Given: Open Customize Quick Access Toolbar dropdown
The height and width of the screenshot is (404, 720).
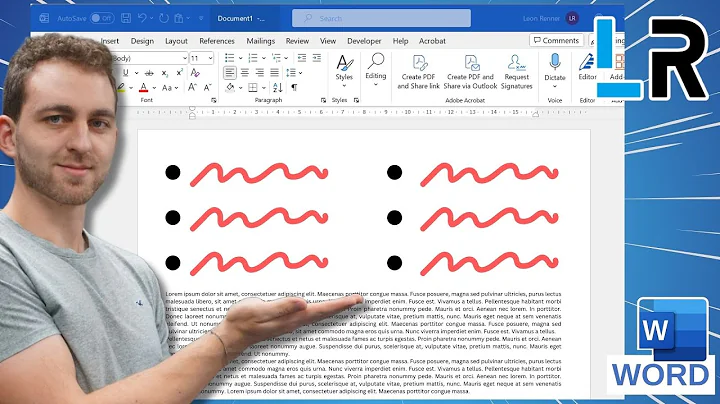Looking at the screenshot, I should (x=201, y=18).
